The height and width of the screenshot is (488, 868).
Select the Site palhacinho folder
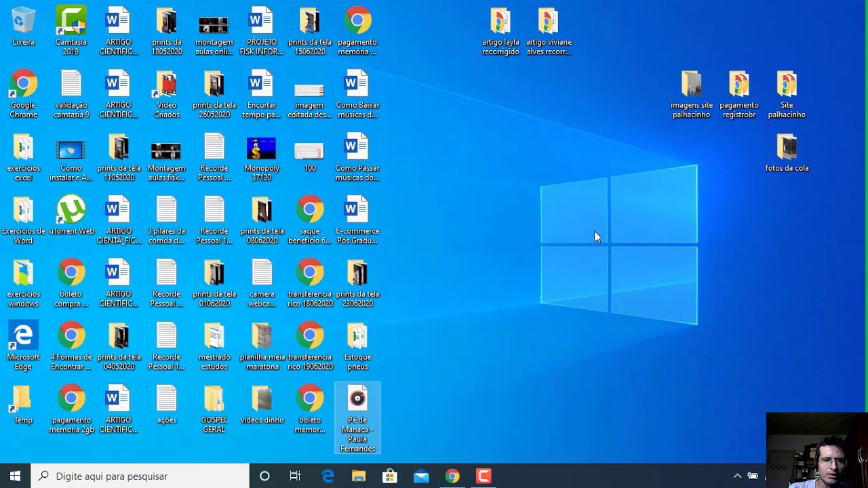[787, 94]
